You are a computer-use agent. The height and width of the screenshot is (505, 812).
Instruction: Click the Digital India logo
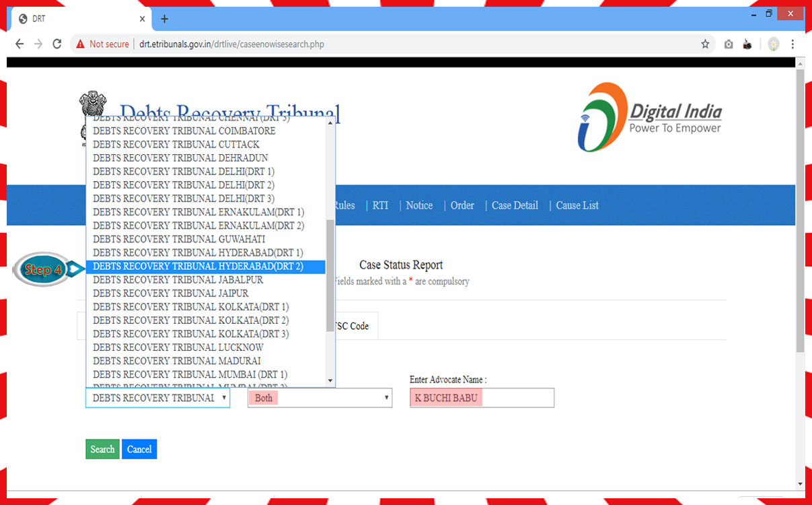[650, 117]
